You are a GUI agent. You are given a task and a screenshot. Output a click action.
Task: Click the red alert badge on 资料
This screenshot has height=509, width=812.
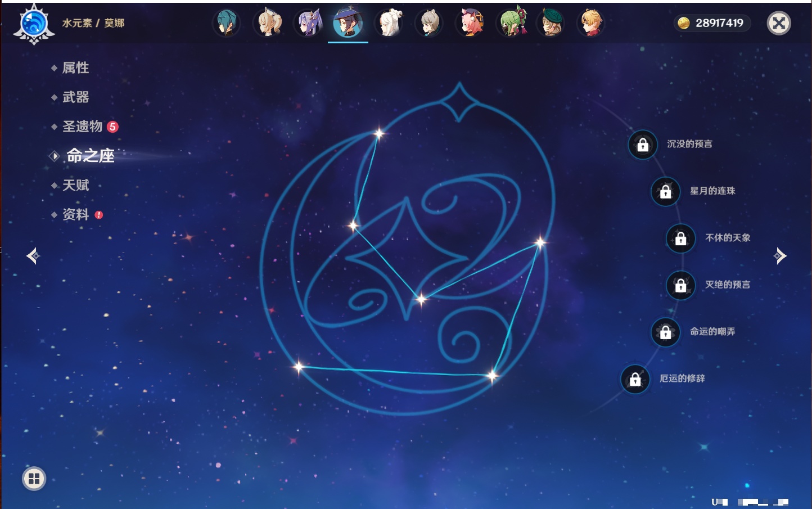coord(99,215)
